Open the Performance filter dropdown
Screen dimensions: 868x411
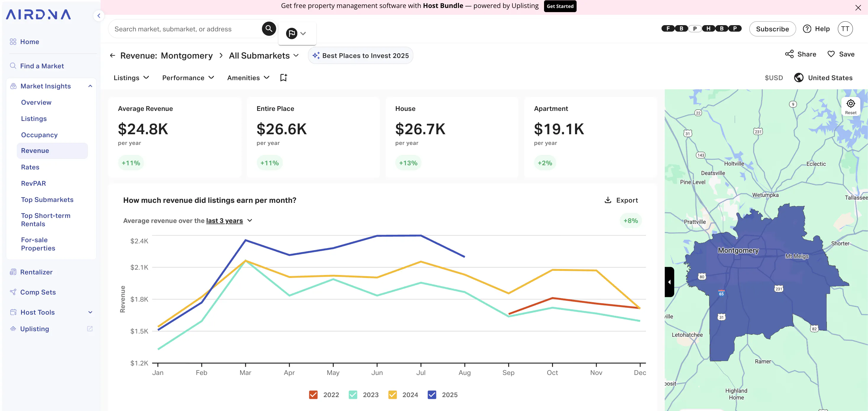pyautogui.click(x=188, y=78)
